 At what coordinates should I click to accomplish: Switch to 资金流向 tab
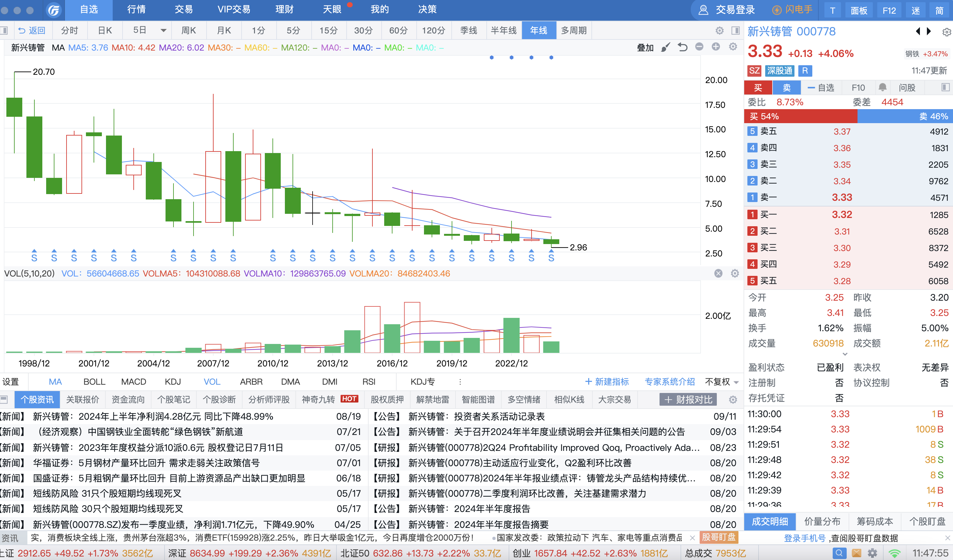pos(128,400)
